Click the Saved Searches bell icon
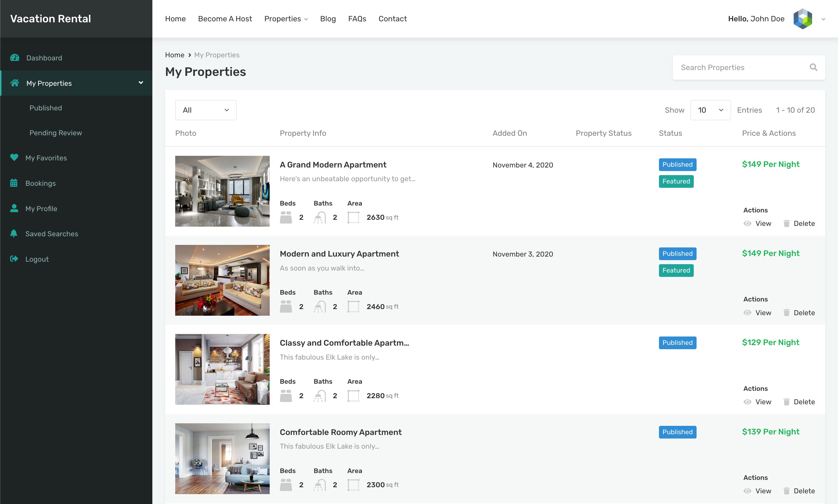Image resolution: width=838 pixels, height=504 pixels. pos(14,234)
